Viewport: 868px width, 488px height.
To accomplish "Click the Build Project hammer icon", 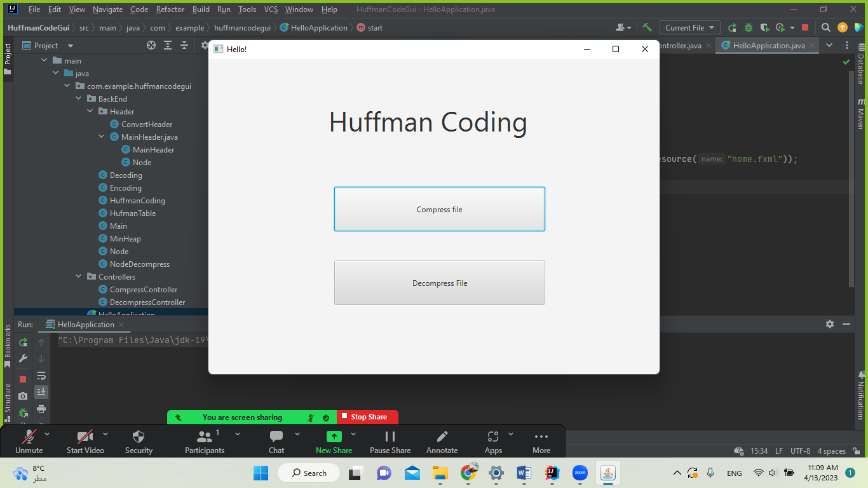I will tap(647, 27).
